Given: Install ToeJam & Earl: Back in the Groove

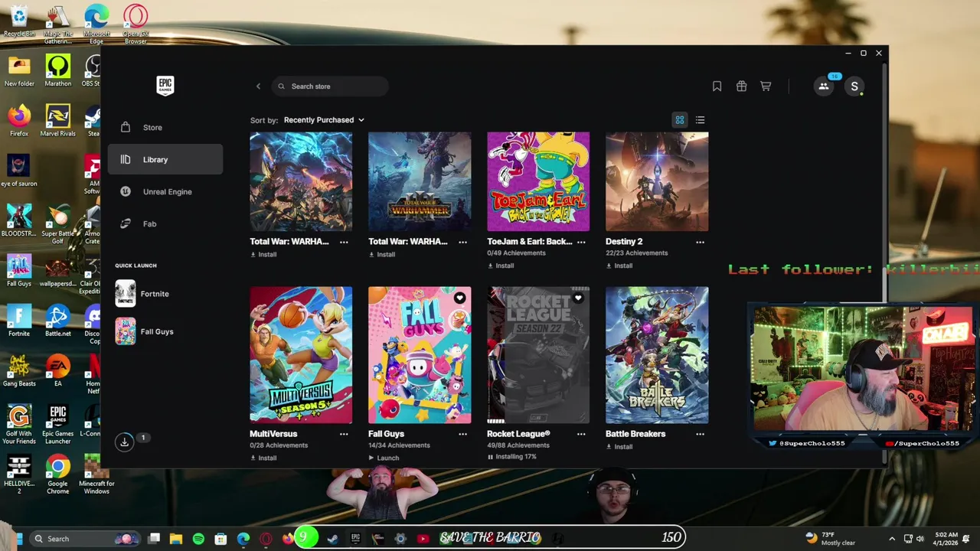Looking at the screenshot, I should pos(501,266).
